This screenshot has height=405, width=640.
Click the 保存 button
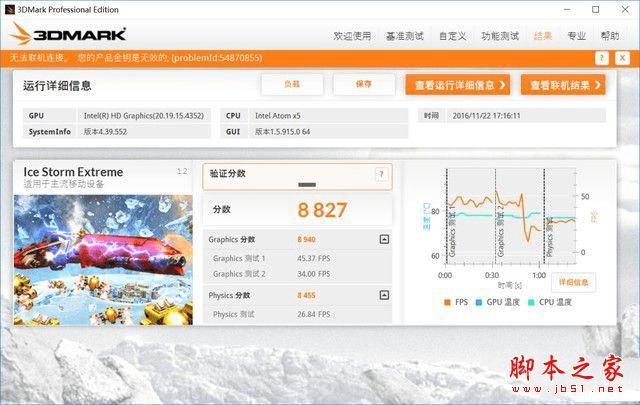364,85
